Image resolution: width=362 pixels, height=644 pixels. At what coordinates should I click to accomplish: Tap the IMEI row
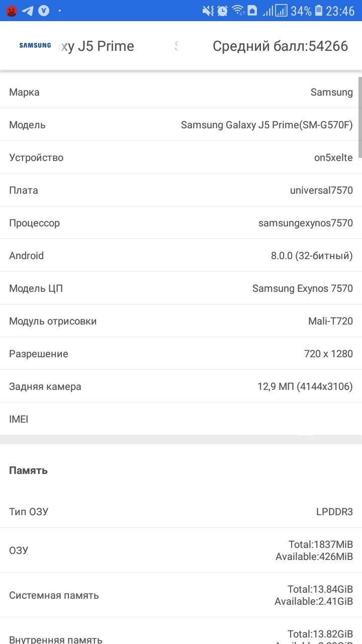tap(181, 419)
